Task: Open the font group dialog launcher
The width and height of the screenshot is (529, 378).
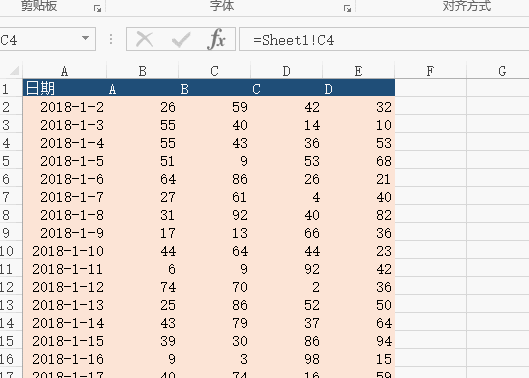Action: point(347,9)
